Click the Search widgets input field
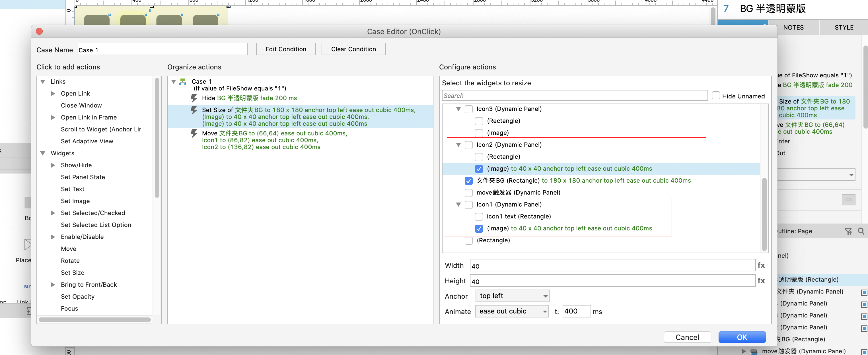This screenshot has height=355, width=868. [575, 96]
